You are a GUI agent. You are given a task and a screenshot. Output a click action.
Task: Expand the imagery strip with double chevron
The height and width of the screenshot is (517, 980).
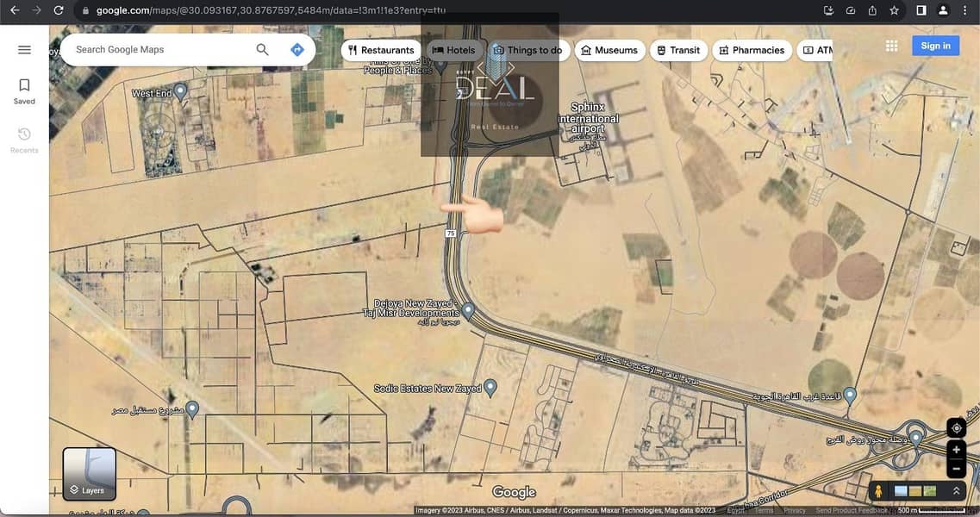pyautogui.click(x=956, y=491)
